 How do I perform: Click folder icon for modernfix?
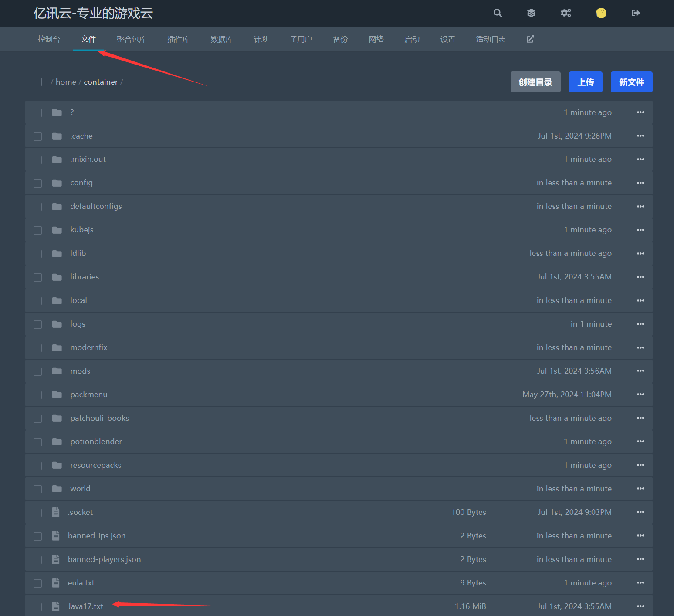click(x=57, y=347)
